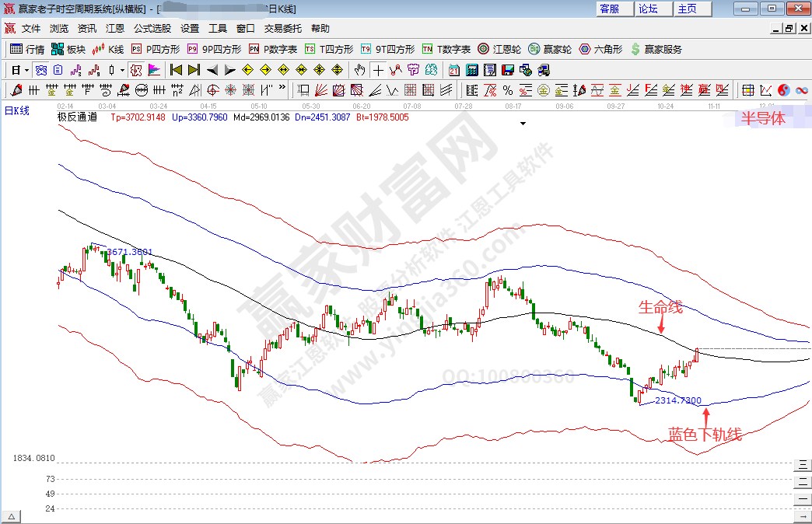The height and width of the screenshot is (524, 812).
Task: Select the hand pan tool
Action: point(359,69)
